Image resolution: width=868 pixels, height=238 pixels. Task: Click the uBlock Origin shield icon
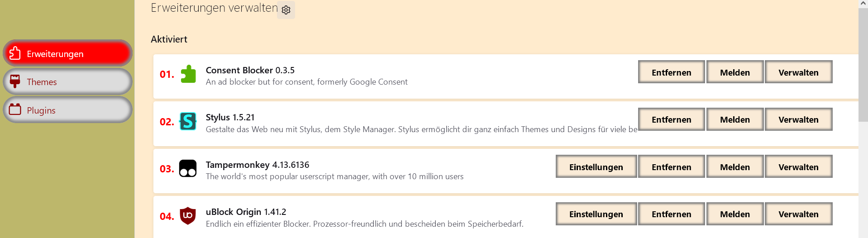click(188, 216)
